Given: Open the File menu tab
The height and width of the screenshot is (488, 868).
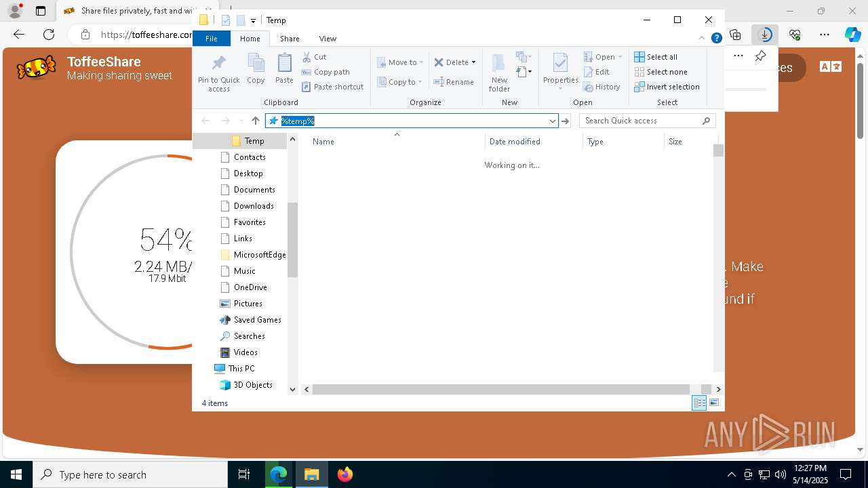Looking at the screenshot, I should [212, 39].
